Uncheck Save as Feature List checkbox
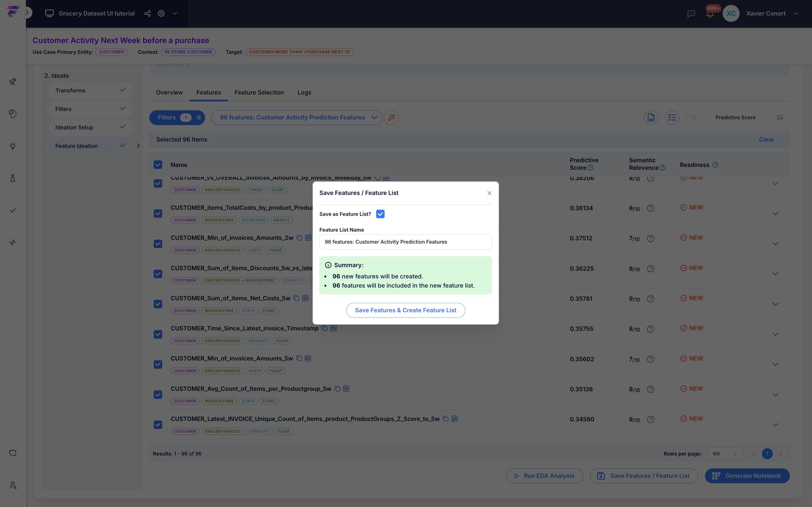812x507 pixels. 380,214
